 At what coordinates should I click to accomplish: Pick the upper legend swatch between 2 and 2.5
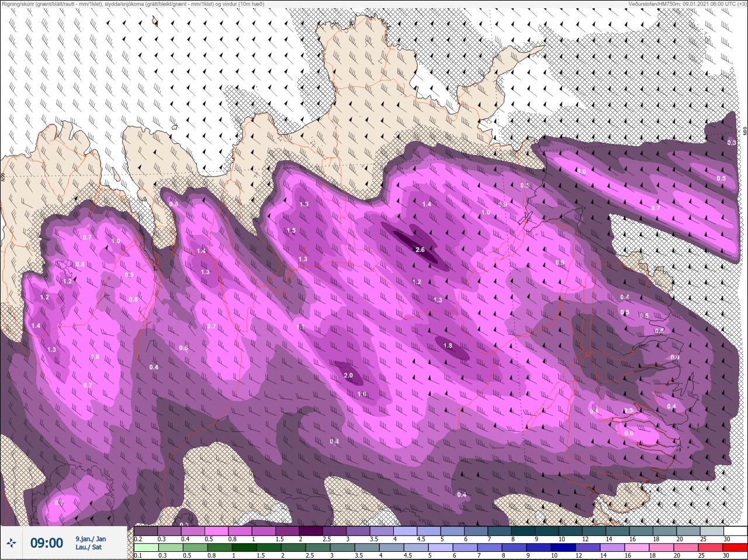311,531
